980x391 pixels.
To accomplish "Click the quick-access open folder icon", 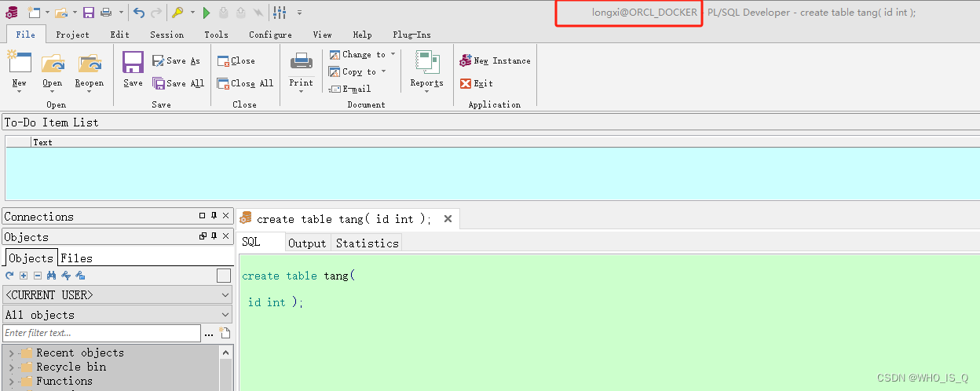I will pos(61,13).
